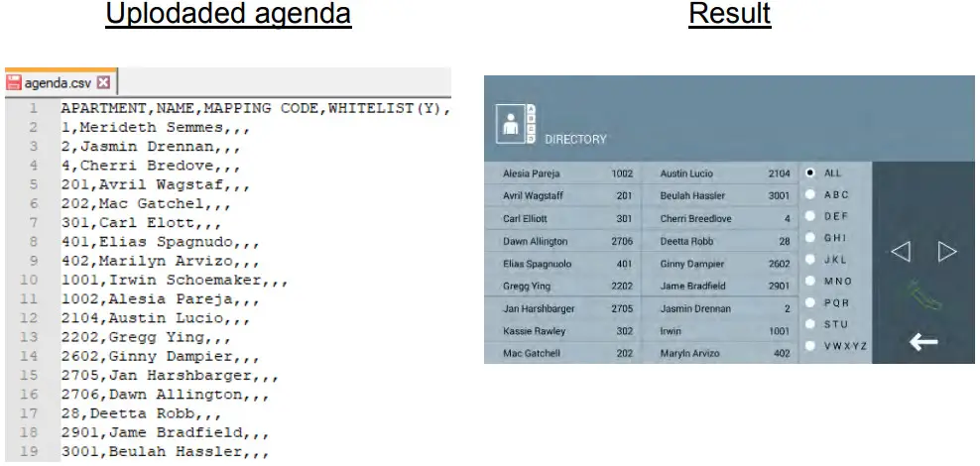The width and height of the screenshot is (980, 466).
Task: Click the CSV line '401,Elias Spagnudo,,,'
Action: click(160, 242)
